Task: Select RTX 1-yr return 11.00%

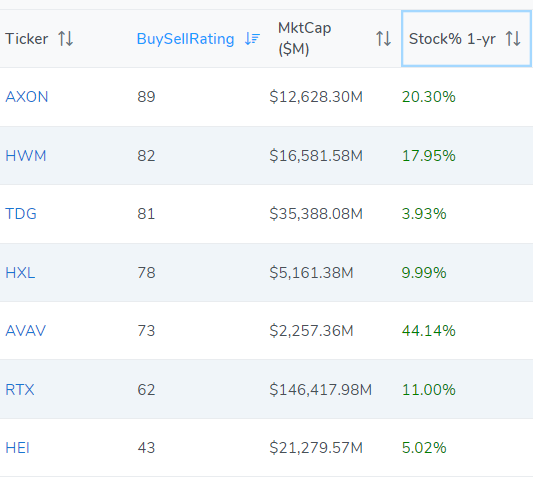Action: (429, 390)
